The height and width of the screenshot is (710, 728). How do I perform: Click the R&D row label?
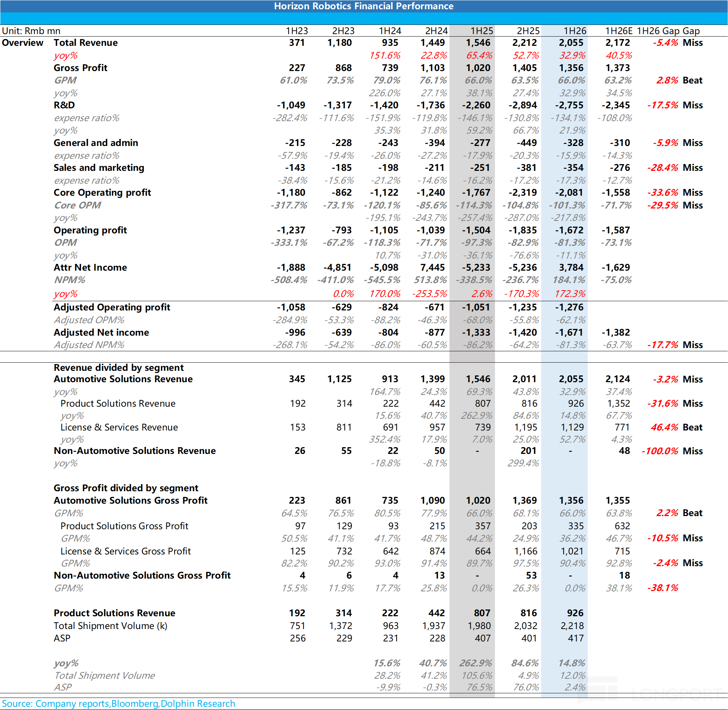pos(64,105)
